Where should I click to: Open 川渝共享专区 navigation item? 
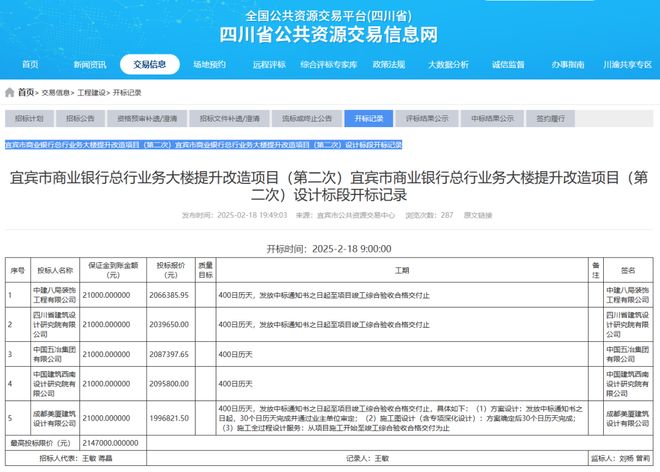tap(628, 64)
